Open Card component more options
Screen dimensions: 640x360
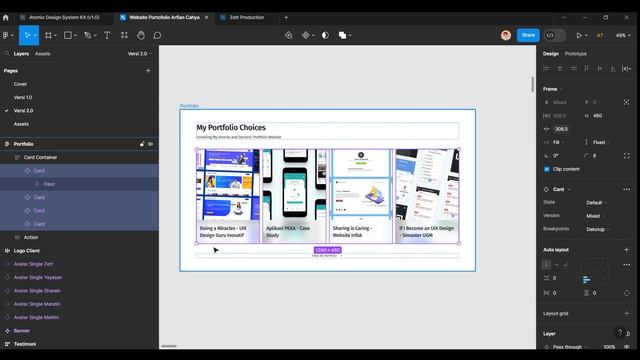click(627, 189)
